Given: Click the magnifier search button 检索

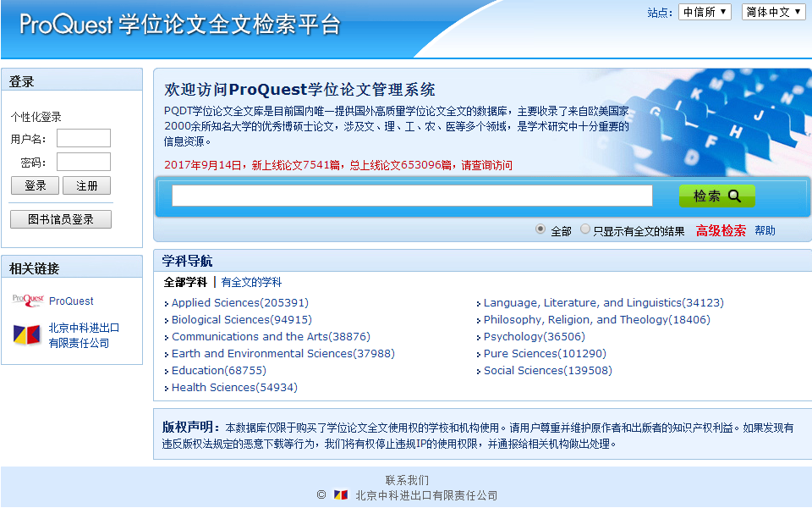Looking at the screenshot, I should [x=716, y=196].
